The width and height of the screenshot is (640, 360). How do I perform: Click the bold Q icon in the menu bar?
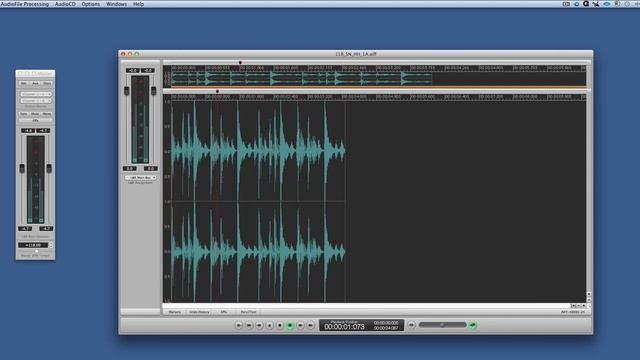tap(586, 4)
